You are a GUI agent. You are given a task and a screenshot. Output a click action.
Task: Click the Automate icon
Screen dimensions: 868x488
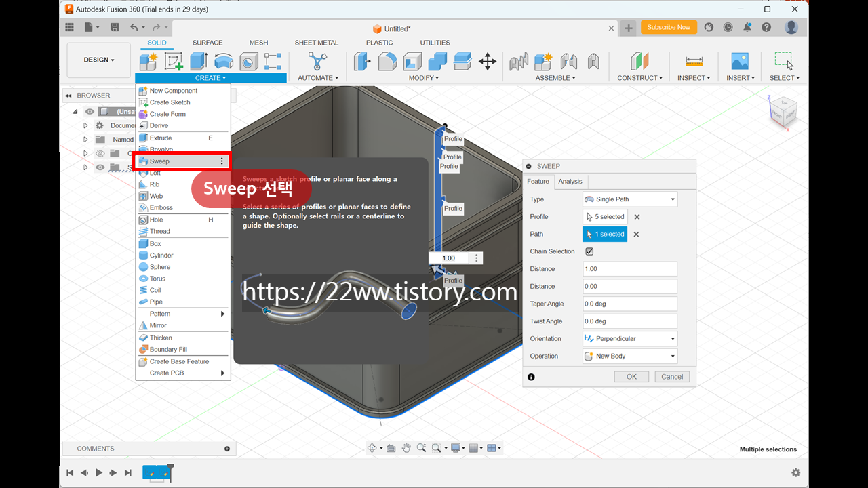point(317,61)
